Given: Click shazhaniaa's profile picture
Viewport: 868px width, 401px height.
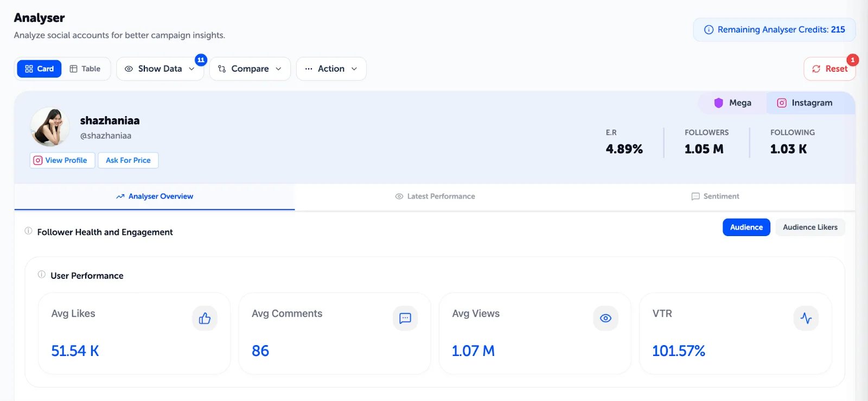Looking at the screenshot, I should pyautogui.click(x=50, y=127).
